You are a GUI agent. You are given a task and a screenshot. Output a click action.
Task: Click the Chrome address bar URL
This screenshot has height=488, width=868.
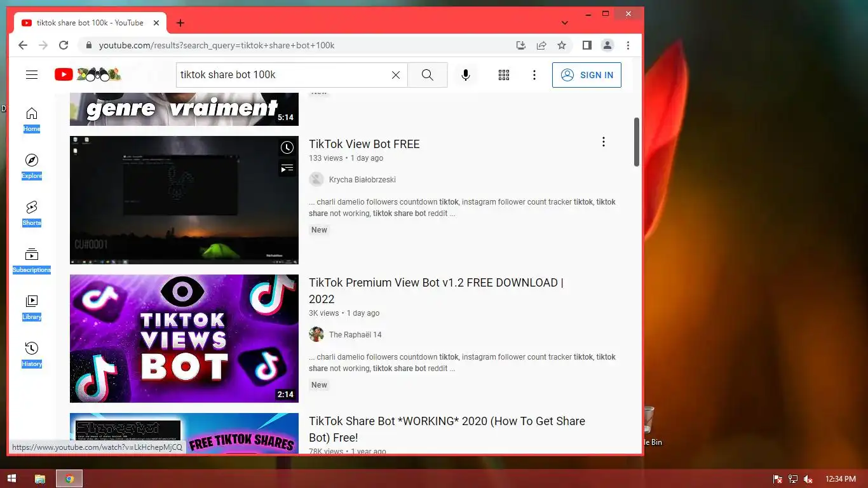point(217,45)
